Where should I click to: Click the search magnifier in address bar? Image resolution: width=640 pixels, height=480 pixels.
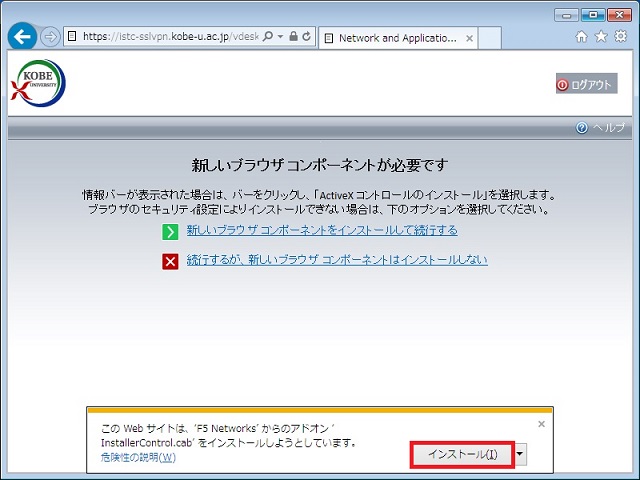(268, 36)
